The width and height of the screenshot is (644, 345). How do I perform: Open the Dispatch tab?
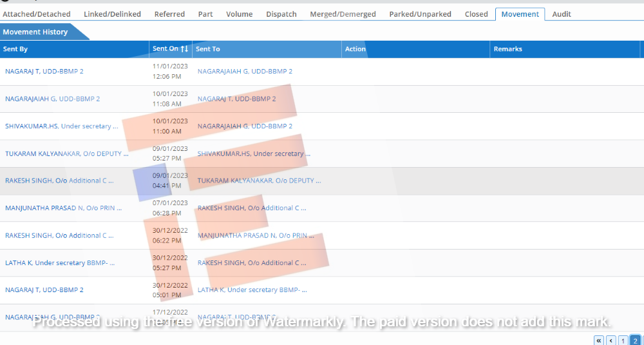click(281, 14)
